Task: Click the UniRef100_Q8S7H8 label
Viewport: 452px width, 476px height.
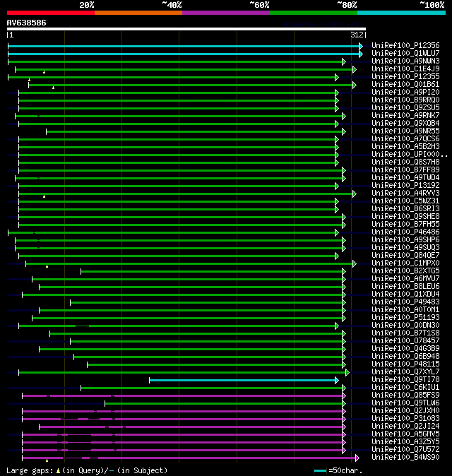Action: tap(405, 162)
